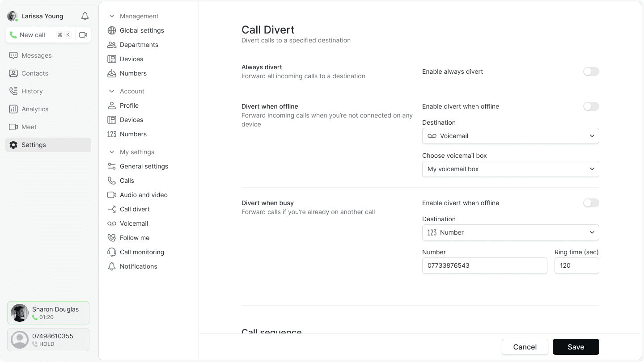This screenshot has width=644, height=362.
Task: Start a video call using camera icon
Action: 83,35
